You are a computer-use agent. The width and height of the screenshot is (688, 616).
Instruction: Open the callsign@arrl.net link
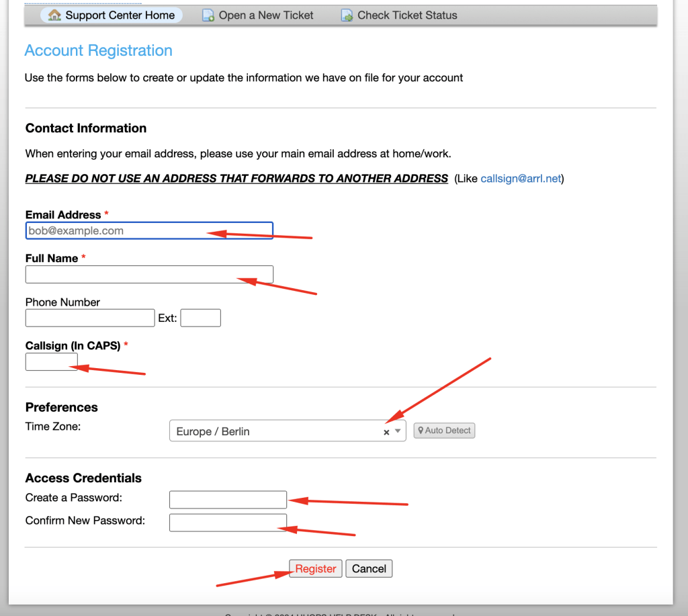coord(521,179)
